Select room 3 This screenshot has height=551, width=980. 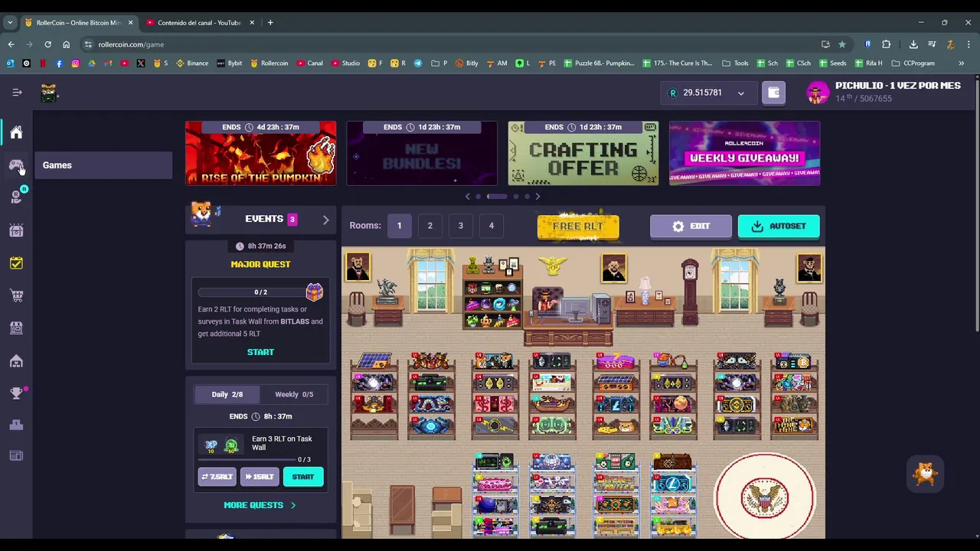[460, 226]
